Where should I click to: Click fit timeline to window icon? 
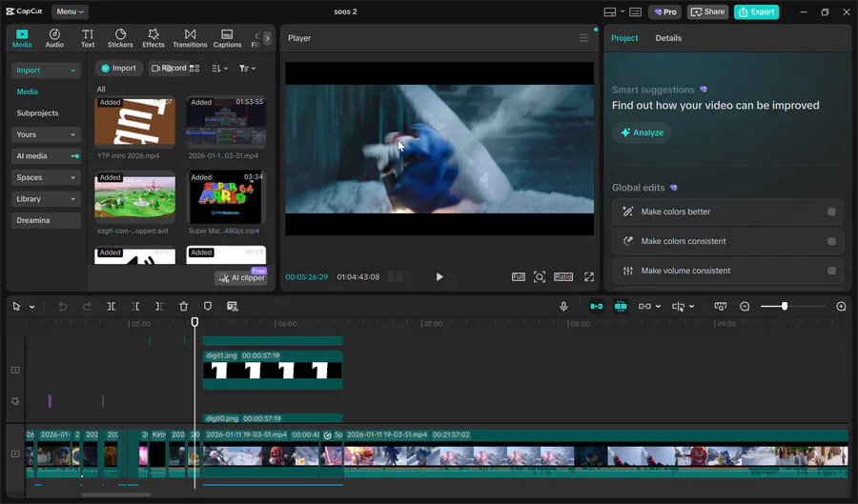pyautogui.click(x=721, y=306)
